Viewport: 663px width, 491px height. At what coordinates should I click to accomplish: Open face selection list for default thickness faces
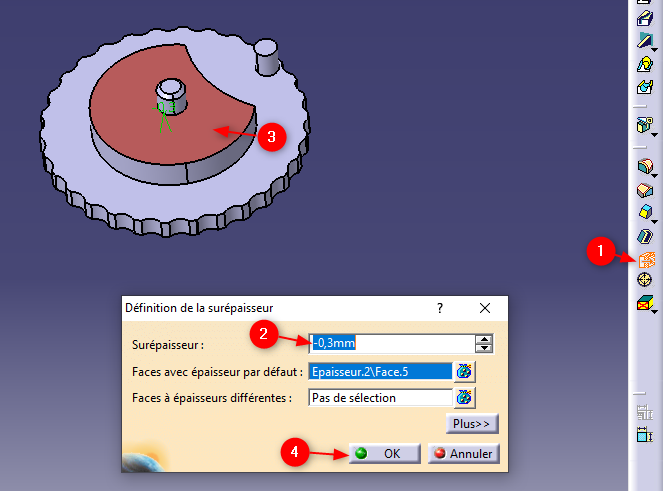(x=464, y=372)
